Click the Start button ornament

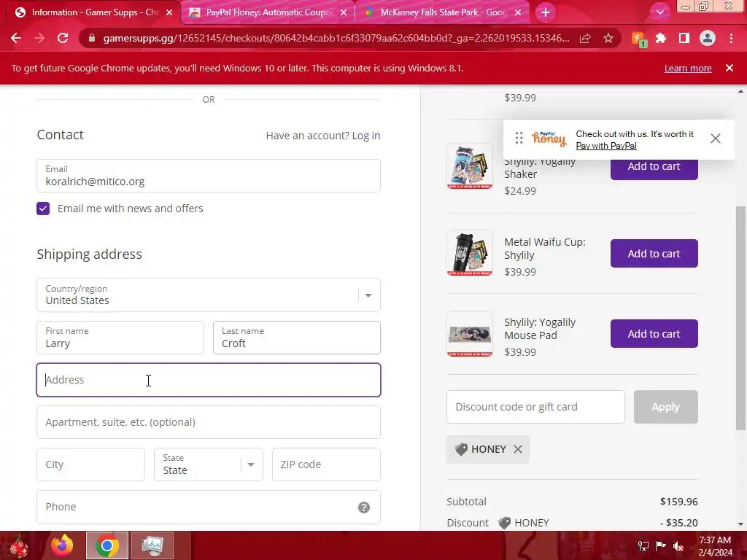[18, 546]
